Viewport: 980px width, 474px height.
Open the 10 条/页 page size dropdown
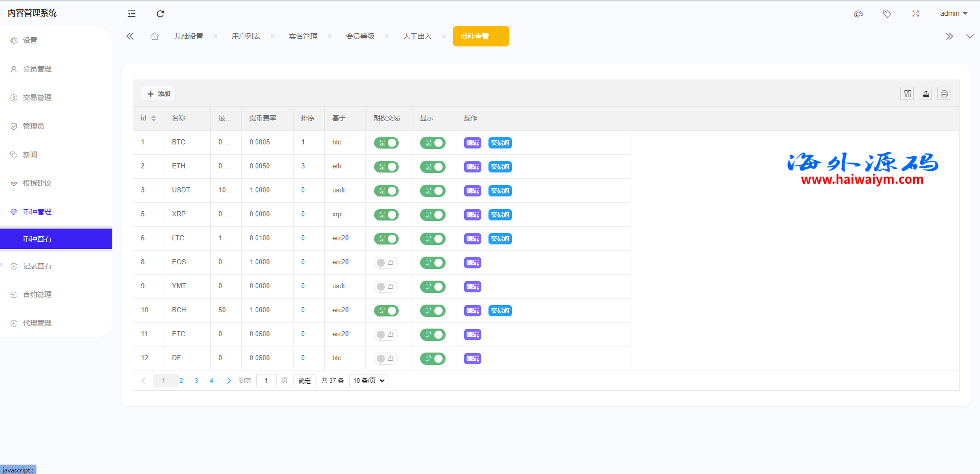[x=369, y=381]
